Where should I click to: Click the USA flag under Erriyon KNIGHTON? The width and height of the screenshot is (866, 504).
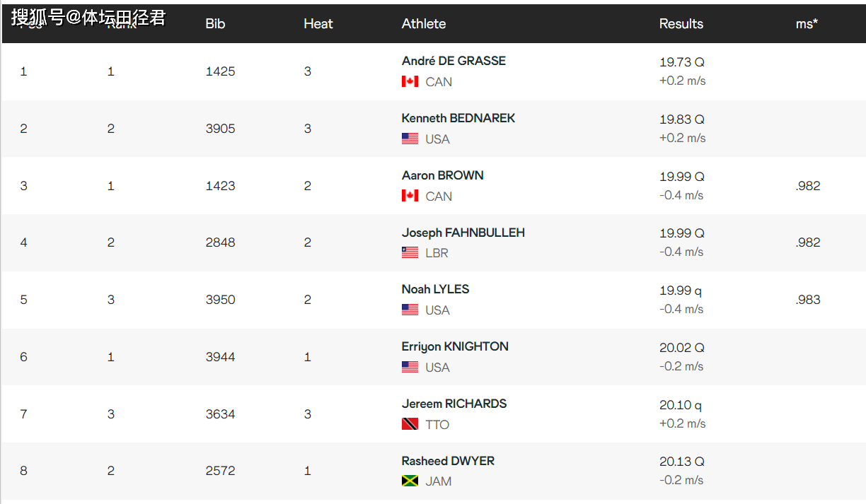(410, 367)
